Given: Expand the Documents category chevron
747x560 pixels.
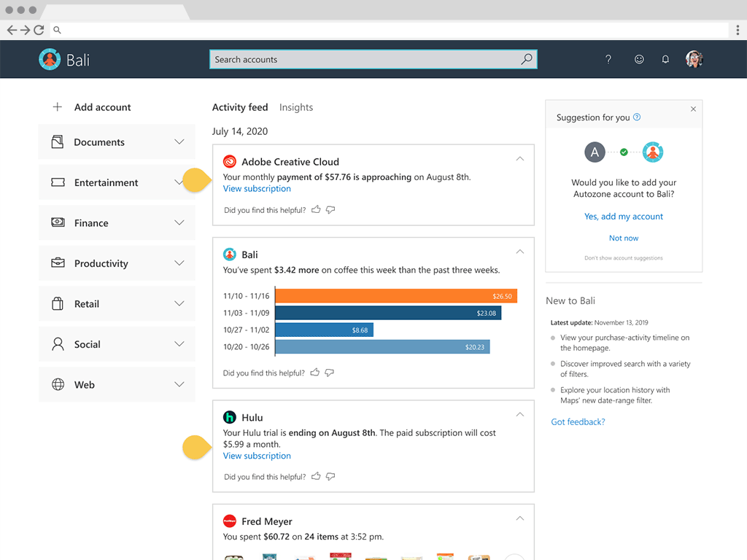Looking at the screenshot, I should pos(179,142).
